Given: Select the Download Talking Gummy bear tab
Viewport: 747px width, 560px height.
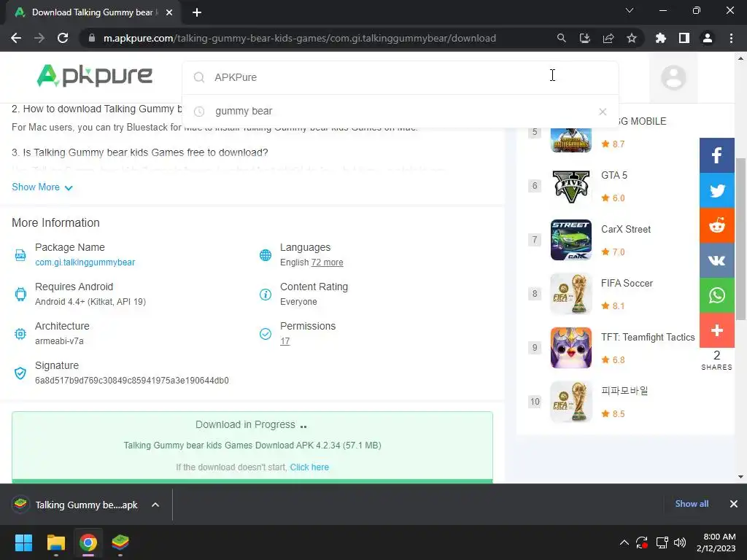Looking at the screenshot, I should pyautogui.click(x=93, y=12).
